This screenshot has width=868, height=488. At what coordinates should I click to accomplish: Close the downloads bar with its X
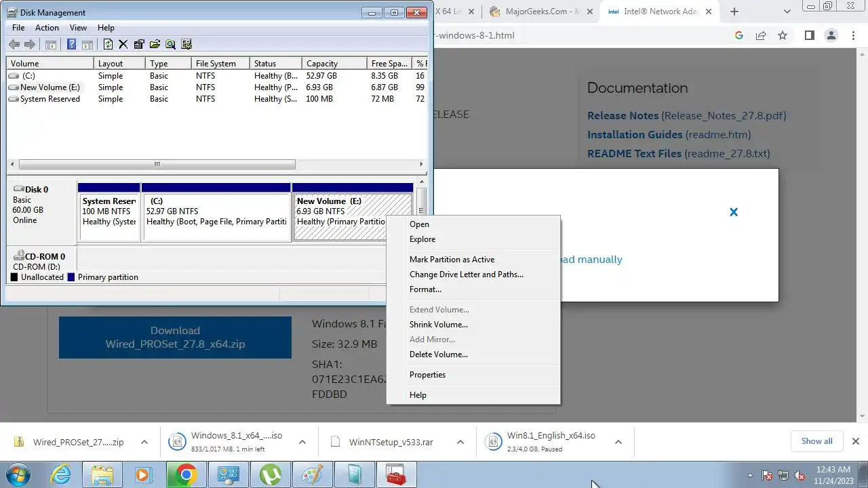click(856, 441)
